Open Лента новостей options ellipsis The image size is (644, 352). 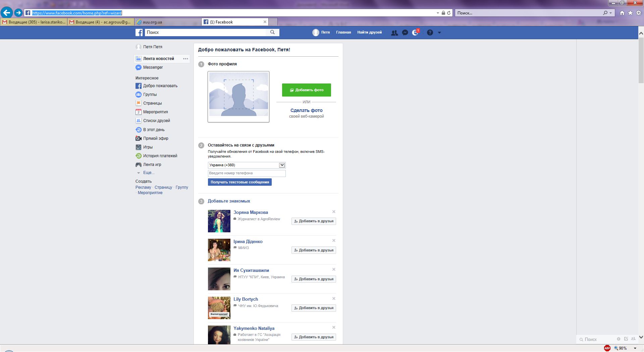pos(185,59)
